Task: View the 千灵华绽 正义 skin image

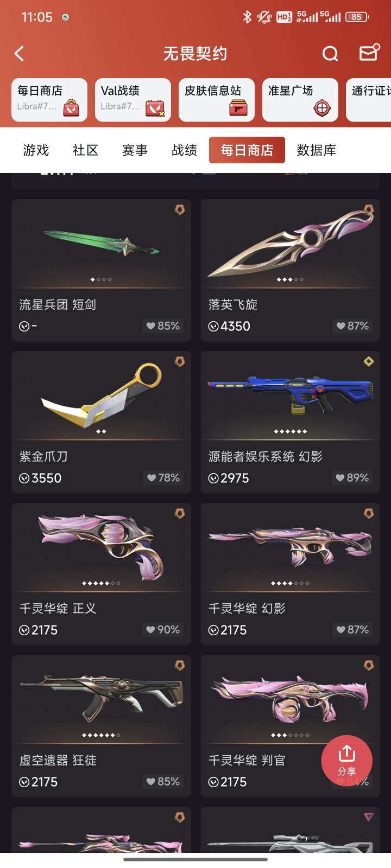Action: [x=101, y=547]
